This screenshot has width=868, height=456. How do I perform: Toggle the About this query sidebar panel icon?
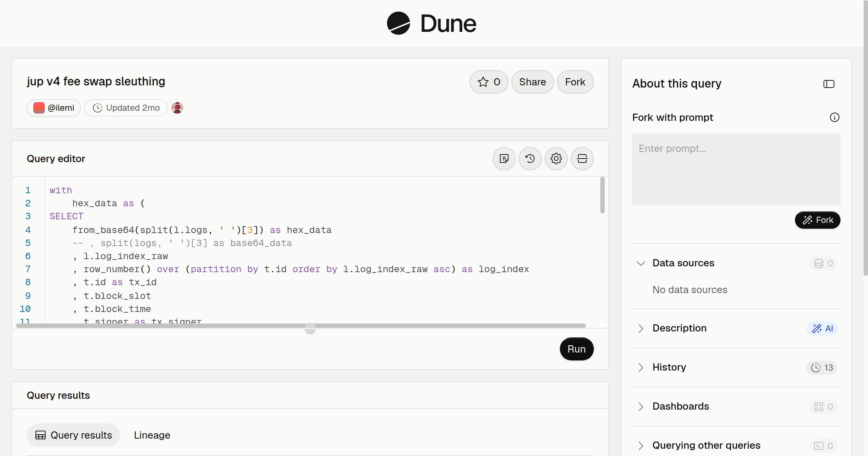coord(829,84)
